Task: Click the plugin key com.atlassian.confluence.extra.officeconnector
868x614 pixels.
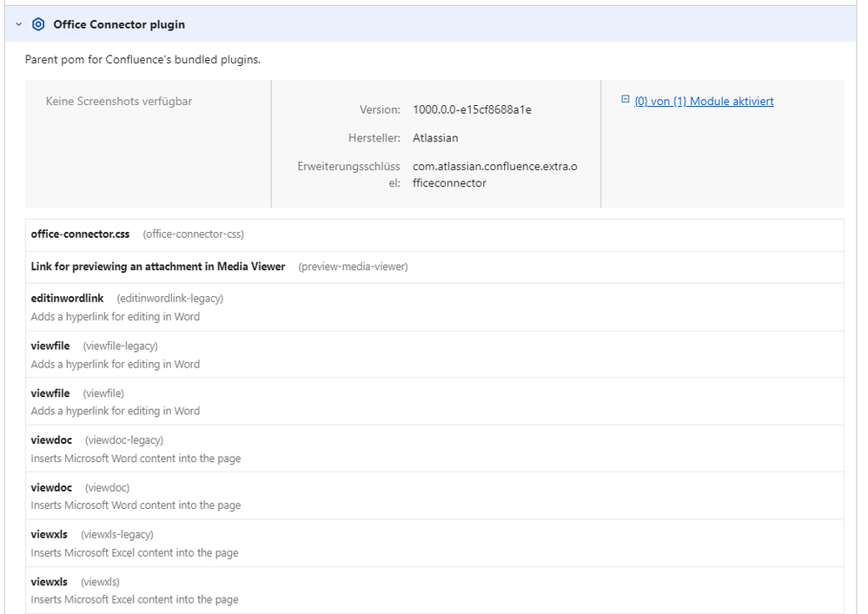Action: (x=495, y=175)
